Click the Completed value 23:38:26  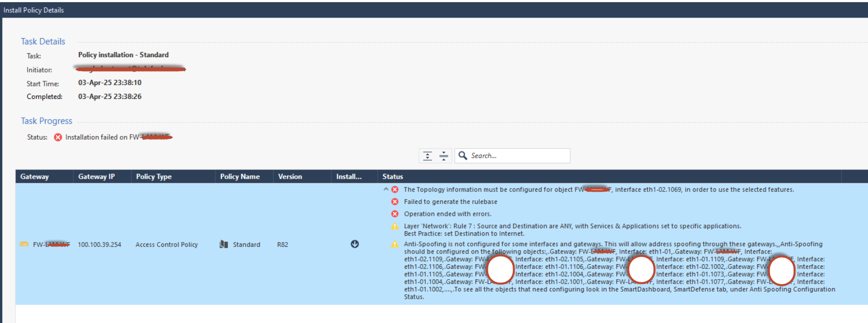[110, 96]
